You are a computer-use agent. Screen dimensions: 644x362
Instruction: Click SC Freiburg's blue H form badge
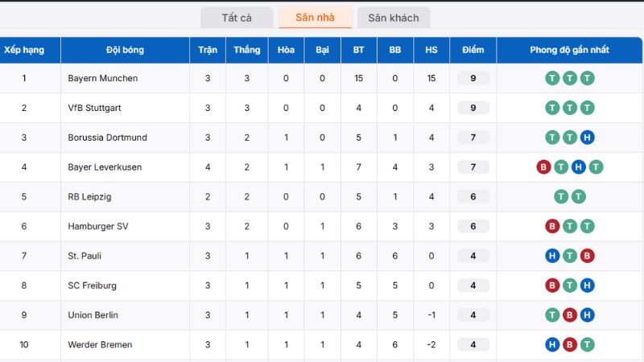click(588, 286)
